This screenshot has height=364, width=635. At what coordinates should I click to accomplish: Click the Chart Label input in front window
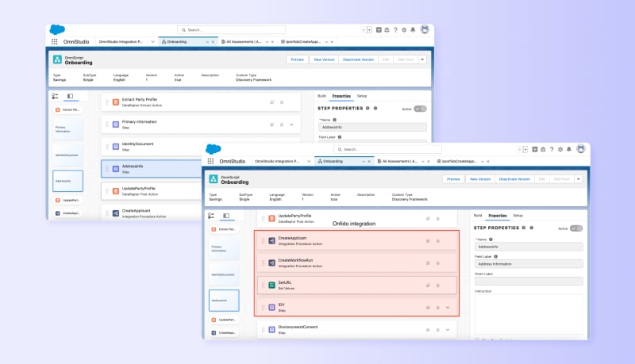529,281
